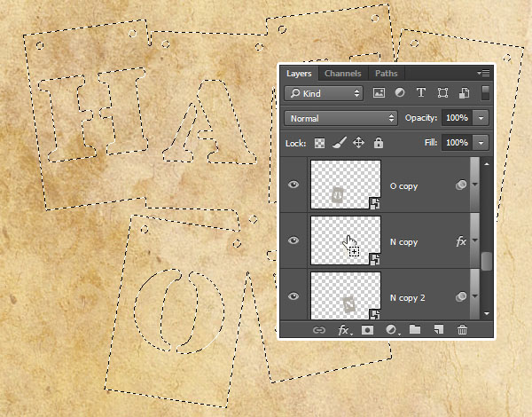532x417 pixels.
Task: Click the lock image pixels brush icon
Action: pos(340,143)
